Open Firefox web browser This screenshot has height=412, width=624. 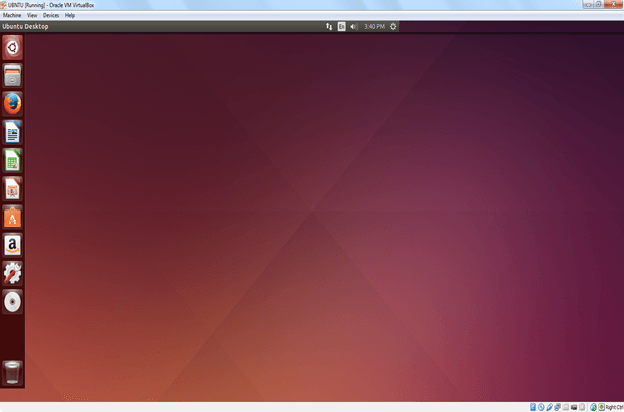click(12, 103)
